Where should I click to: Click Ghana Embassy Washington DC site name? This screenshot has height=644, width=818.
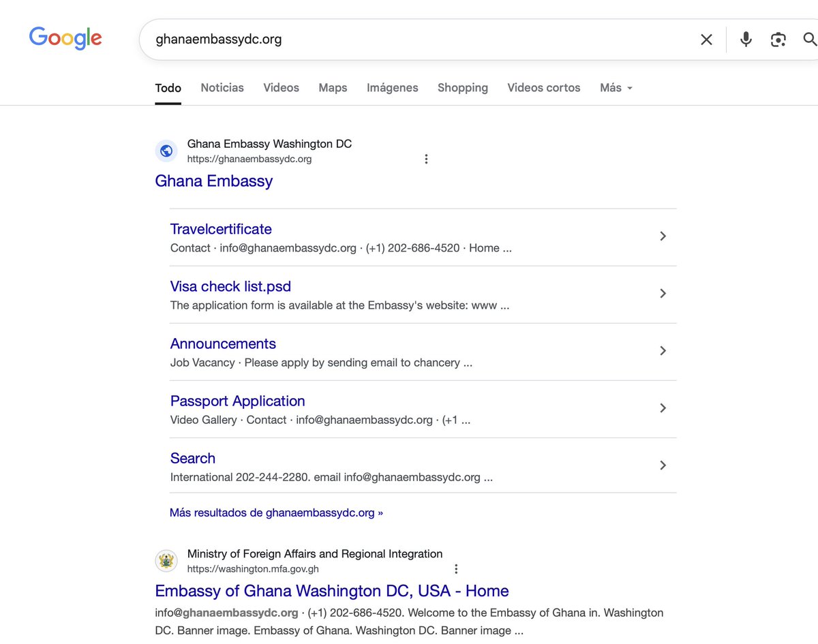pos(270,144)
